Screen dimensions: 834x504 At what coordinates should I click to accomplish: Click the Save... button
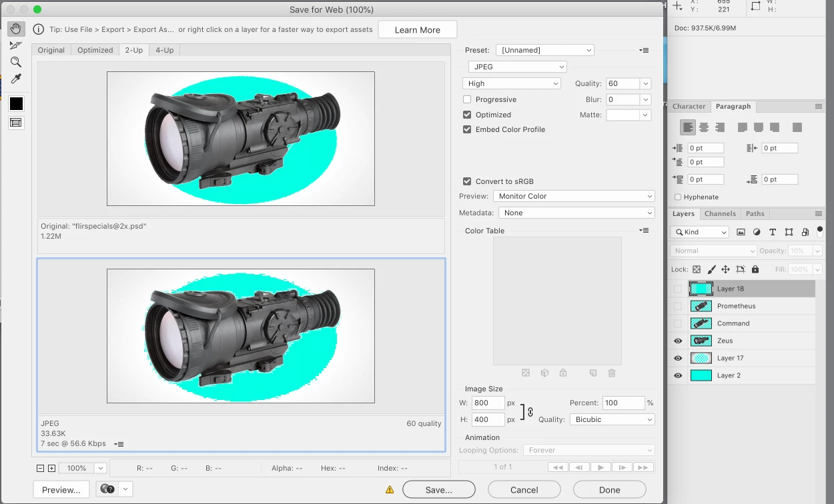439,489
